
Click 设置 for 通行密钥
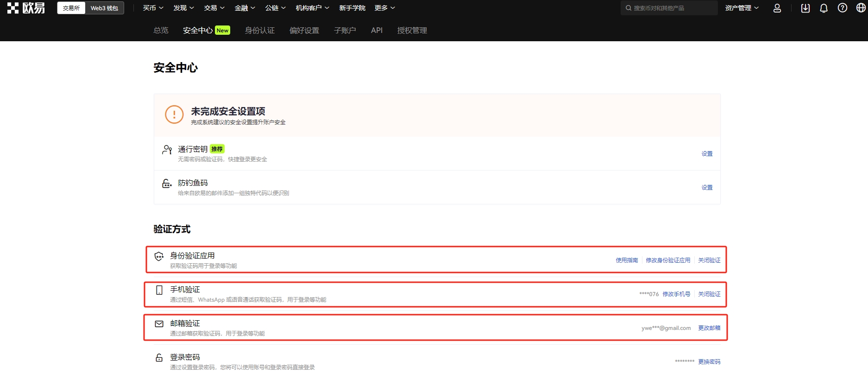[x=707, y=154]
